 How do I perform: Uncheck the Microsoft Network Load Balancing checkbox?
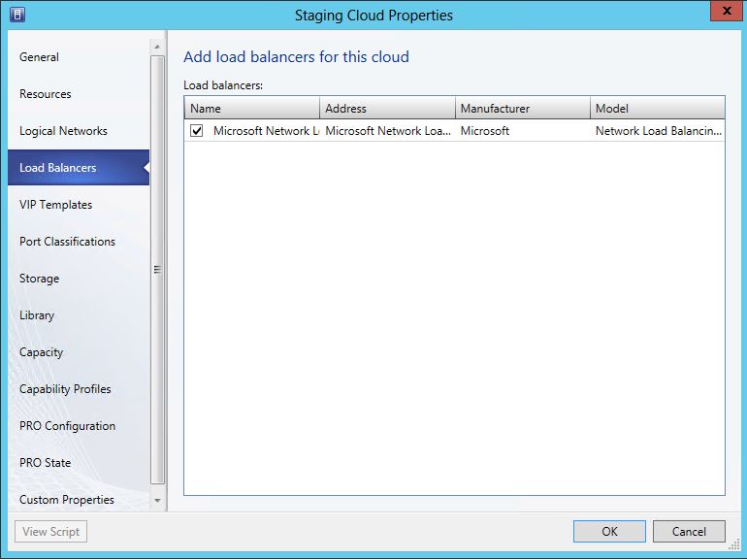click(197, 131)
